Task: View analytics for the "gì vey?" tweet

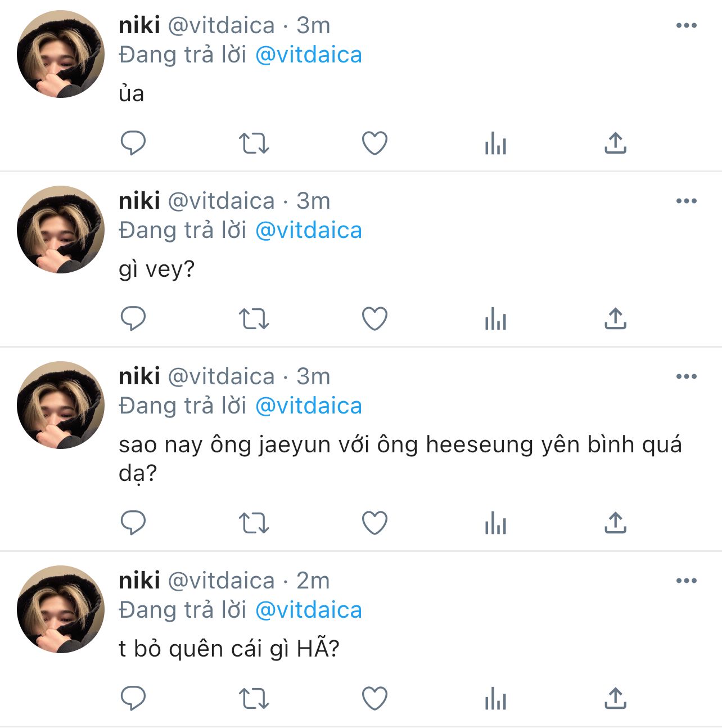Action: pos(495,318)
